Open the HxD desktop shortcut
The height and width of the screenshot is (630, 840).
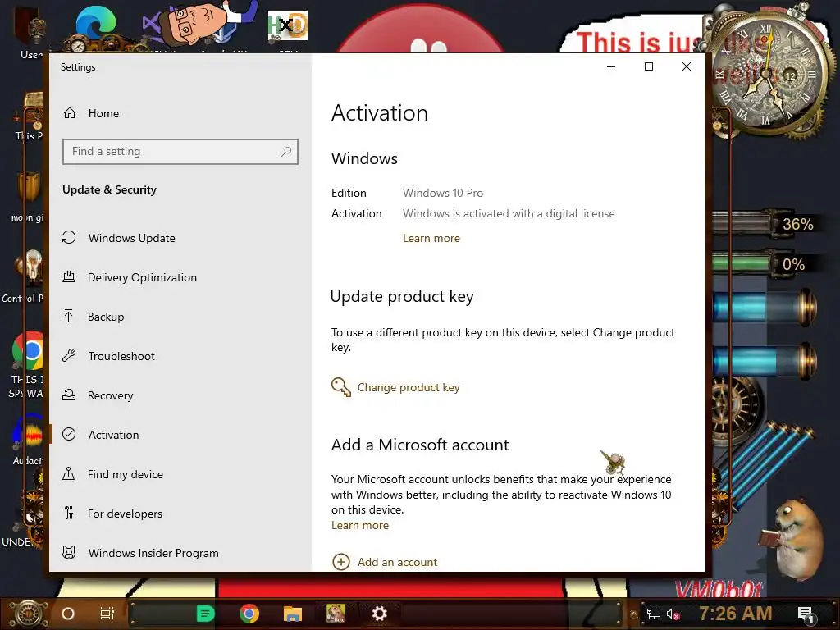(x=288, y=28)
